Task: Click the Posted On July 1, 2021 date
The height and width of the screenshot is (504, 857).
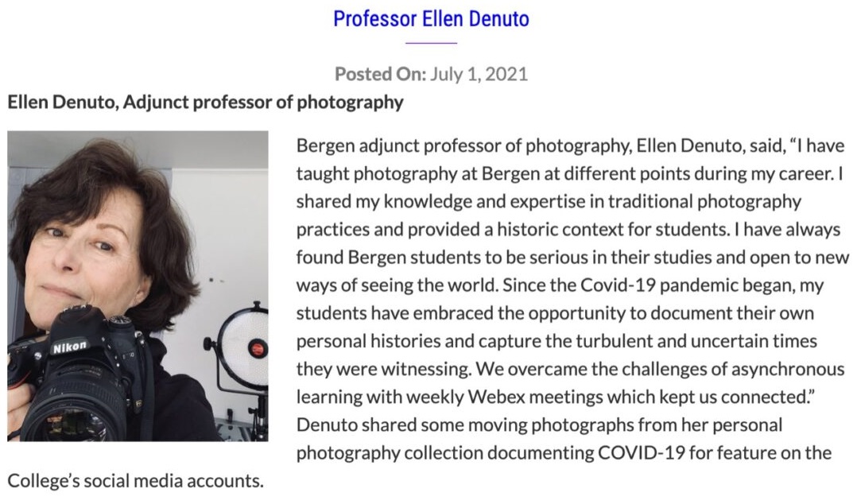Action: coord(431,74)
